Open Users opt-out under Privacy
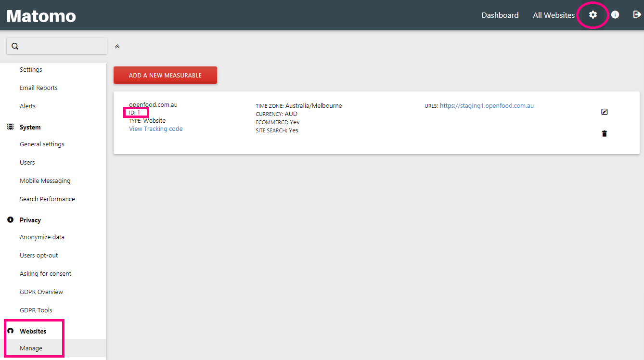 [x=39, y=255]
